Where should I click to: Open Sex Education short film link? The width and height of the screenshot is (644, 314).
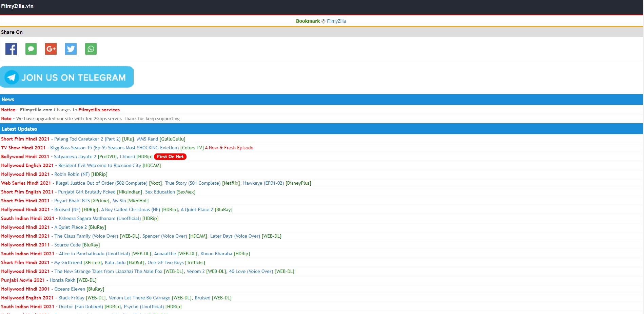tap(160, 192)
